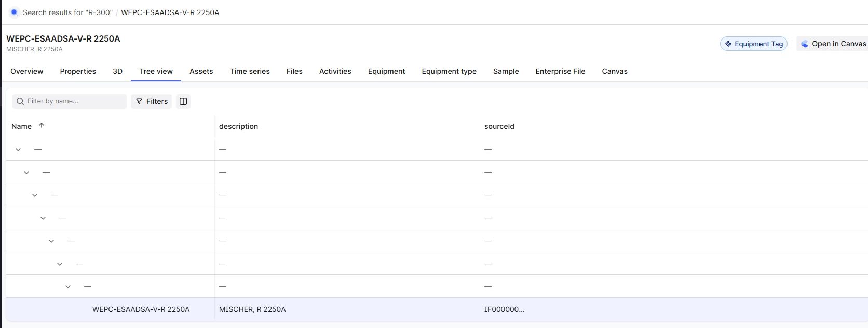868x328 pixels.
Task: Select the WEPC-ESAADSA-V-R 2250A tree row
Action: point(141,310)
